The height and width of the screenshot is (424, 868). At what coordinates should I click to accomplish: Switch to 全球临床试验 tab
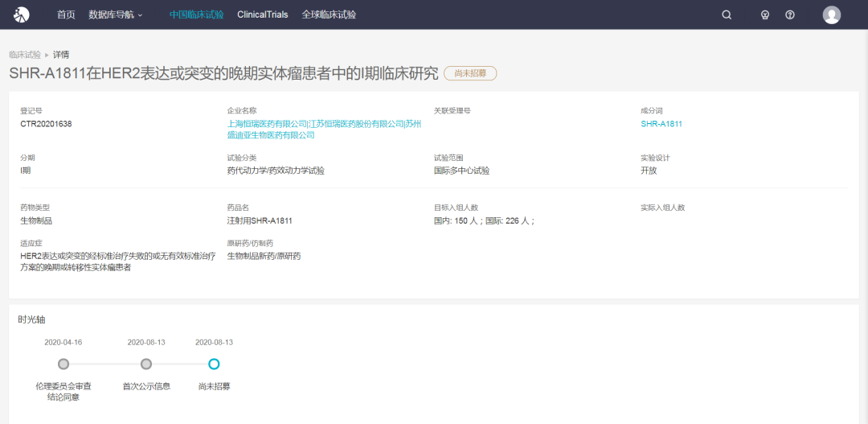[329, 15]
